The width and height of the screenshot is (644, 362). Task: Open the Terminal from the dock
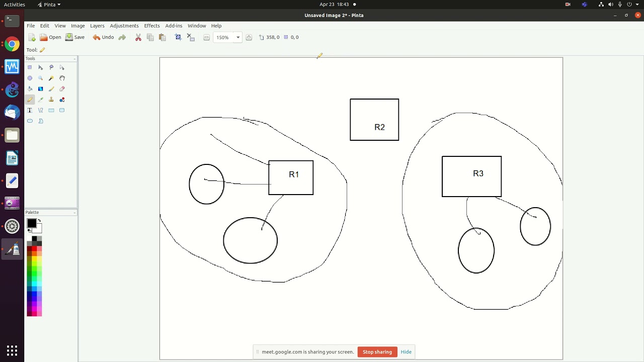click(x=12, y=21)
